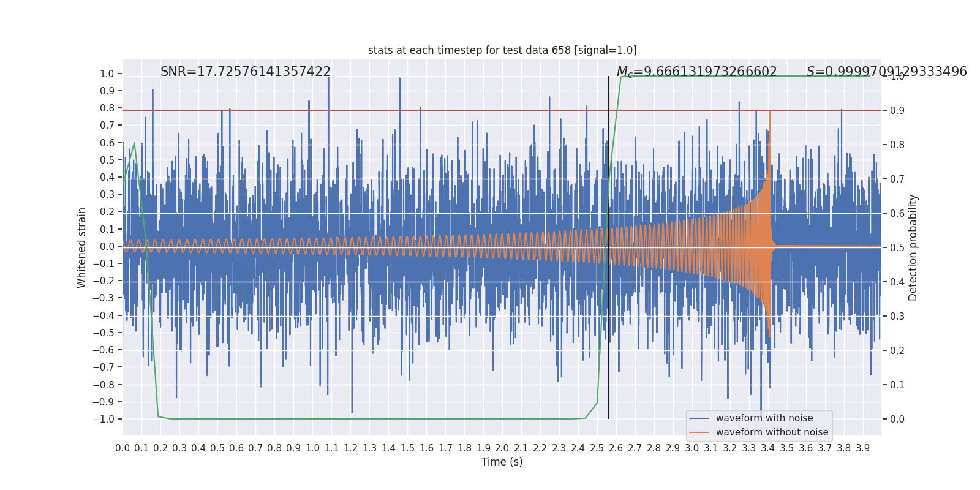This screenshot has width=980, height=490.
Task: Click the x-axis tick label 3.9
Action: tap(862, 448)
